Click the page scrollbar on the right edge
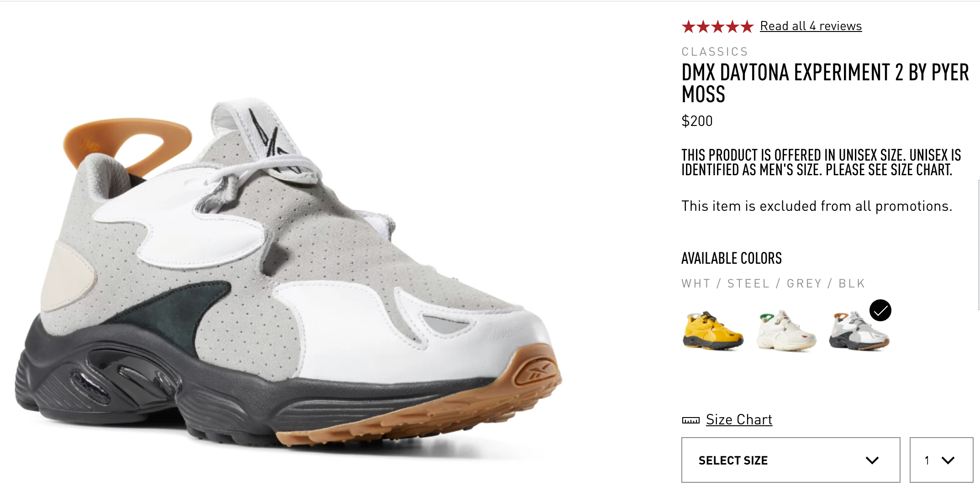Image resolution: width=980 pixels, height=491 pixels. (x=979, y=245)
